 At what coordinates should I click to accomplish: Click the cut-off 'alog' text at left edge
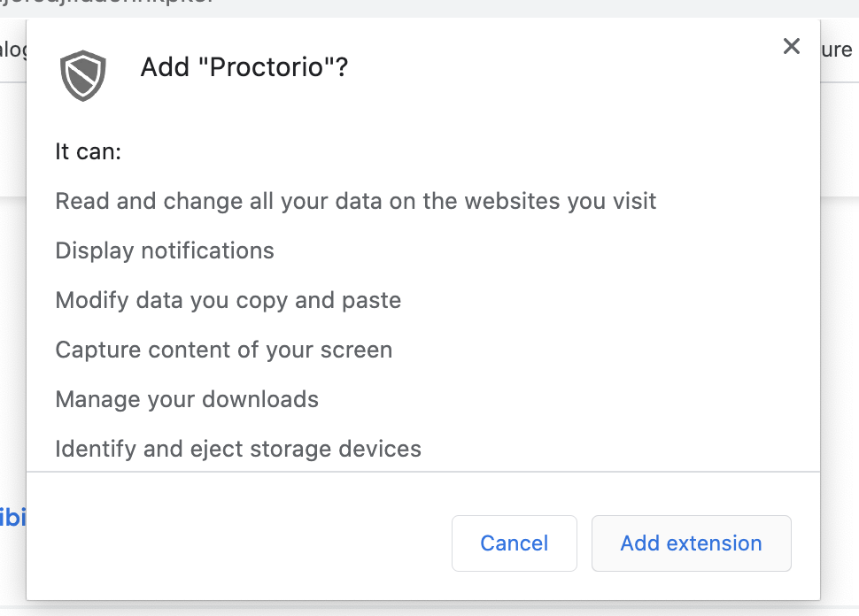[12, 50]
